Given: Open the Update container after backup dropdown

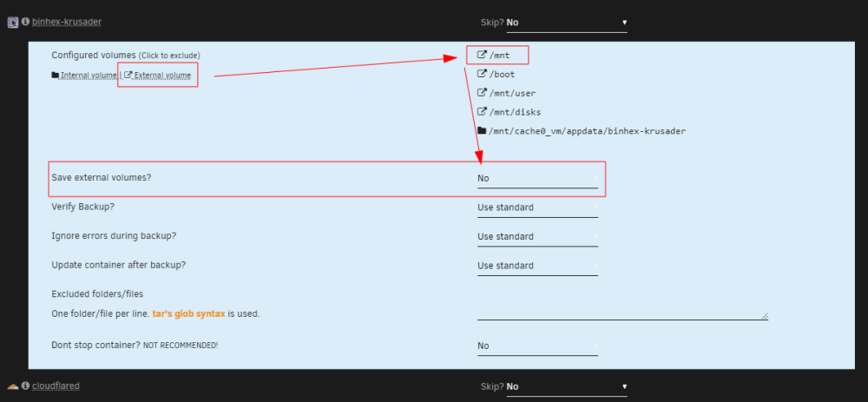Looking at the screenshot, I should 537,266.
